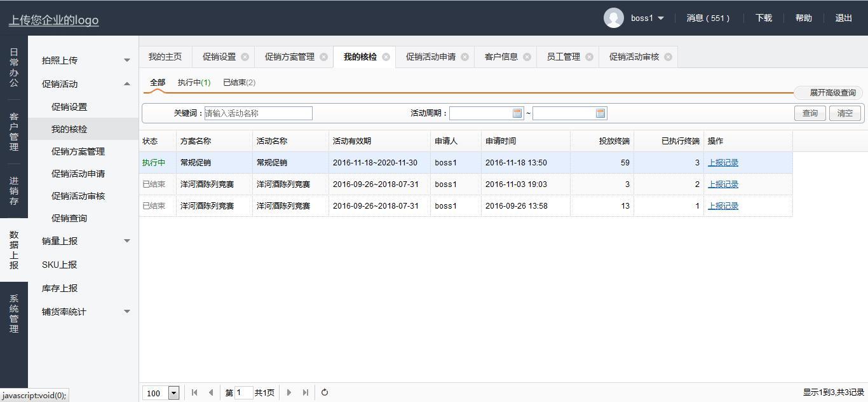Click the boss1 user avatar
The image size is (868, 402).
pyautogui.click(x=613, y=18)
